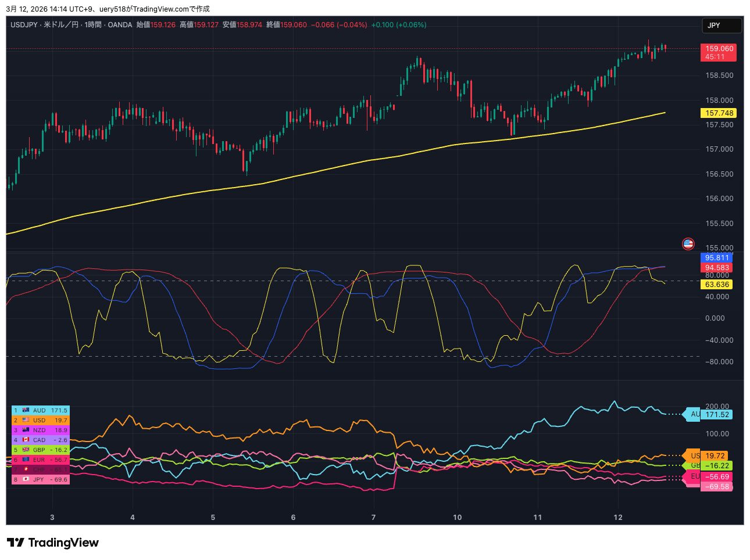Image resolution: width=750 pixels, height=560 pixels.
Task: Select the current price label 159.060
Action: click(x=719, y=49)
